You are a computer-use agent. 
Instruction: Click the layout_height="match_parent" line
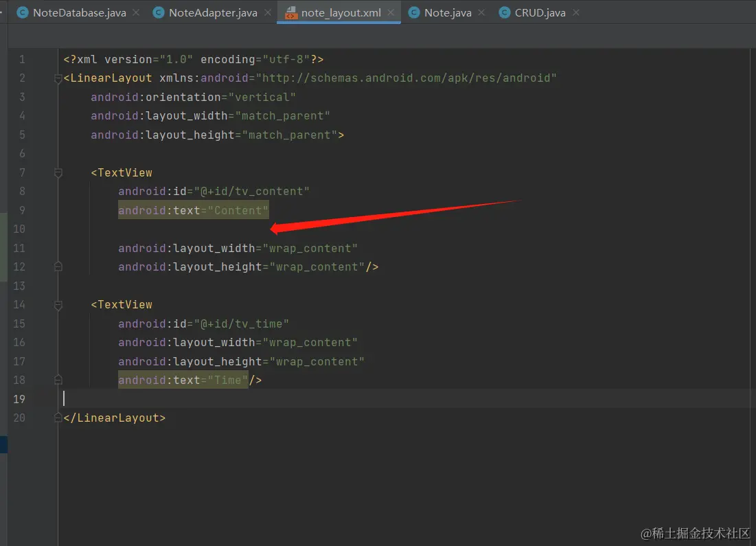tap(218, 135)
